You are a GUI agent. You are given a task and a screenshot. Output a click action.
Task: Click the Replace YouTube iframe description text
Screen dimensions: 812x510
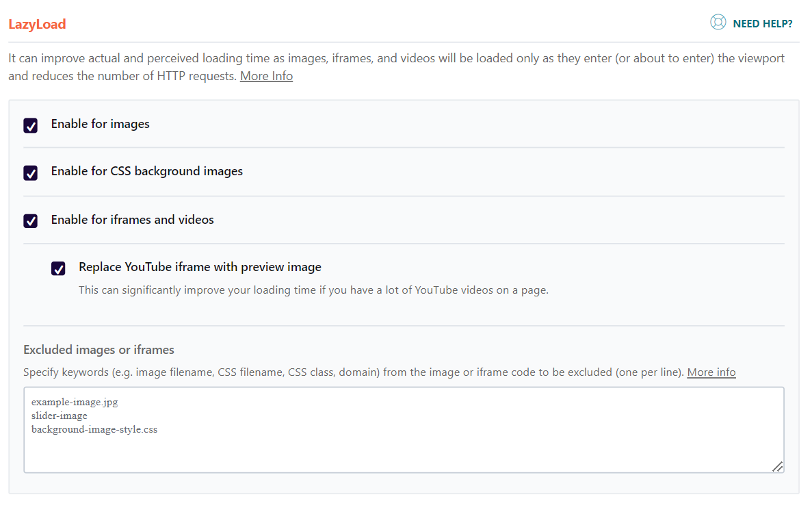point(313,290)
